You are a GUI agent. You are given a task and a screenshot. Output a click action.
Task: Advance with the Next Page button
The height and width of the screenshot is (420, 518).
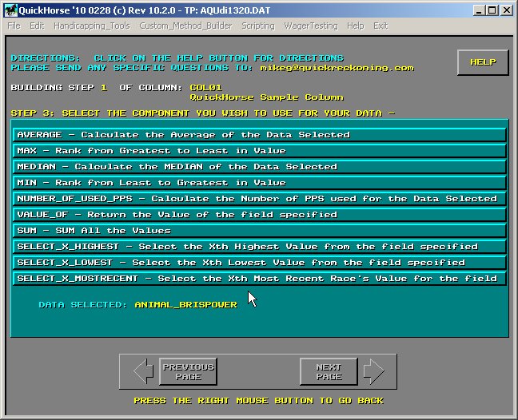coord(329,371)
